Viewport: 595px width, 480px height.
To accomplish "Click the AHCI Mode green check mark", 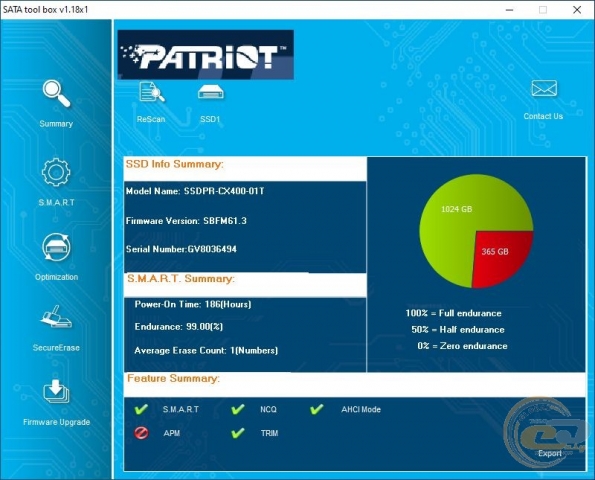I will pyautogui.click(x=317, y=409).
